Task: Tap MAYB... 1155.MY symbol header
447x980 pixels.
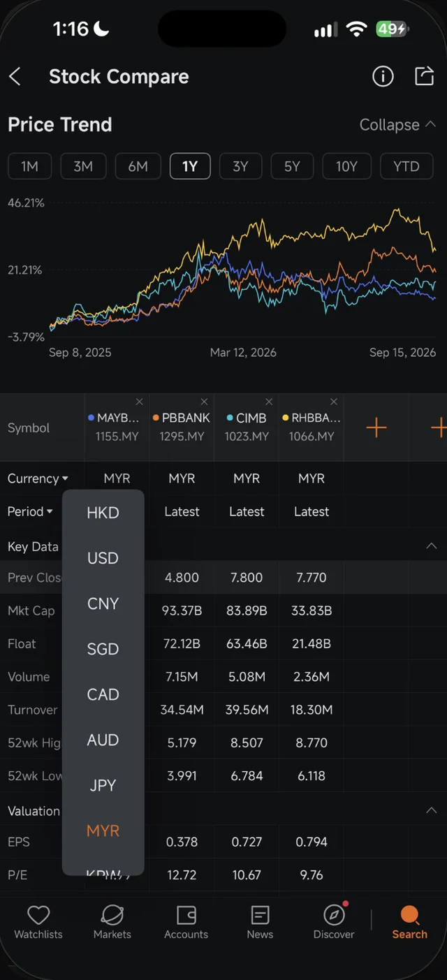Action: point(117,427)
